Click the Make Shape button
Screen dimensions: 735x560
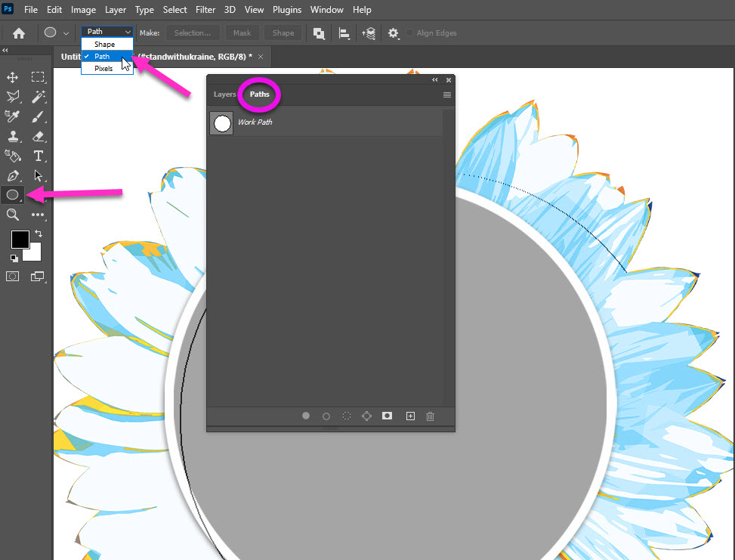click(283, 32)
